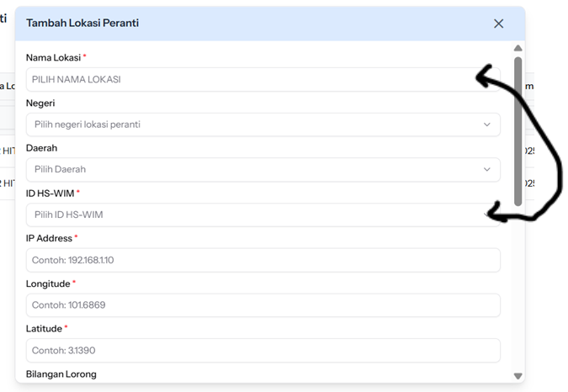Click the scrollbar down arrow
The width and height of the screenshot is (568, 392).
point(518,376)
